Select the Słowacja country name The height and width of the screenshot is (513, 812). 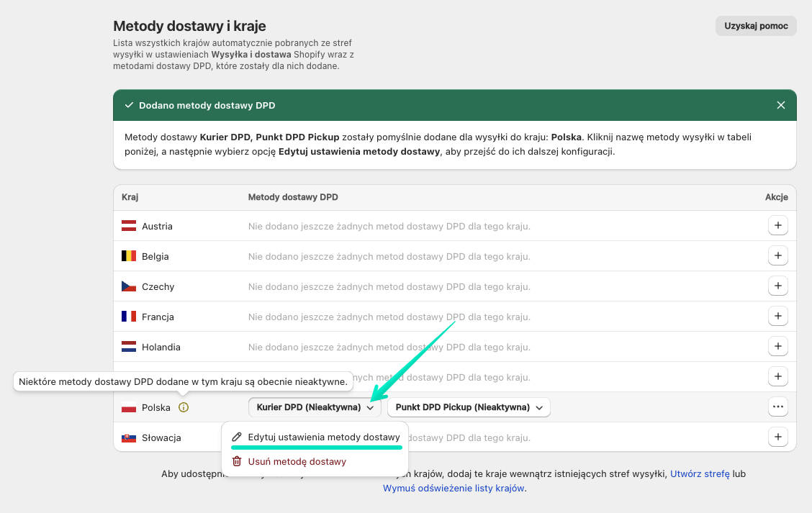tap(161, 438)
